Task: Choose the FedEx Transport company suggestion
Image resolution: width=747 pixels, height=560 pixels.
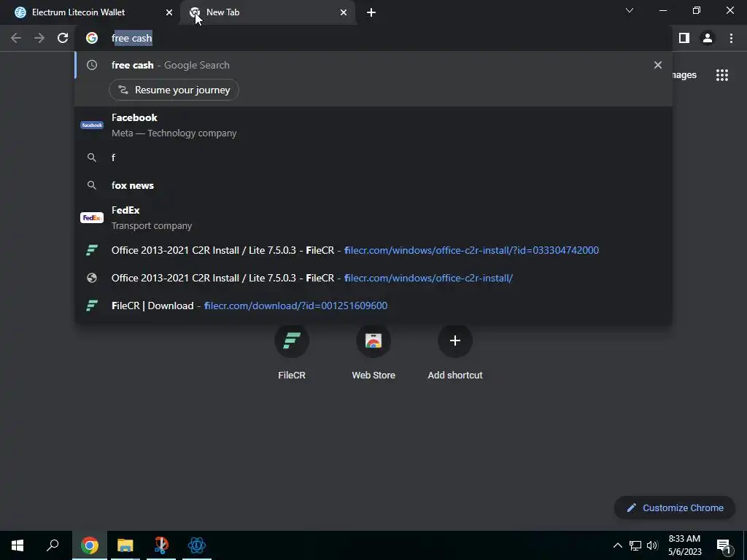Action: (x=373, y=217)
